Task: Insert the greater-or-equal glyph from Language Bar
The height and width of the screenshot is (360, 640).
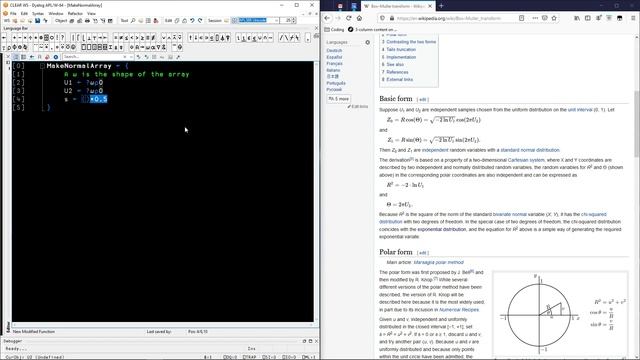Action: click(x=142, y=38)
